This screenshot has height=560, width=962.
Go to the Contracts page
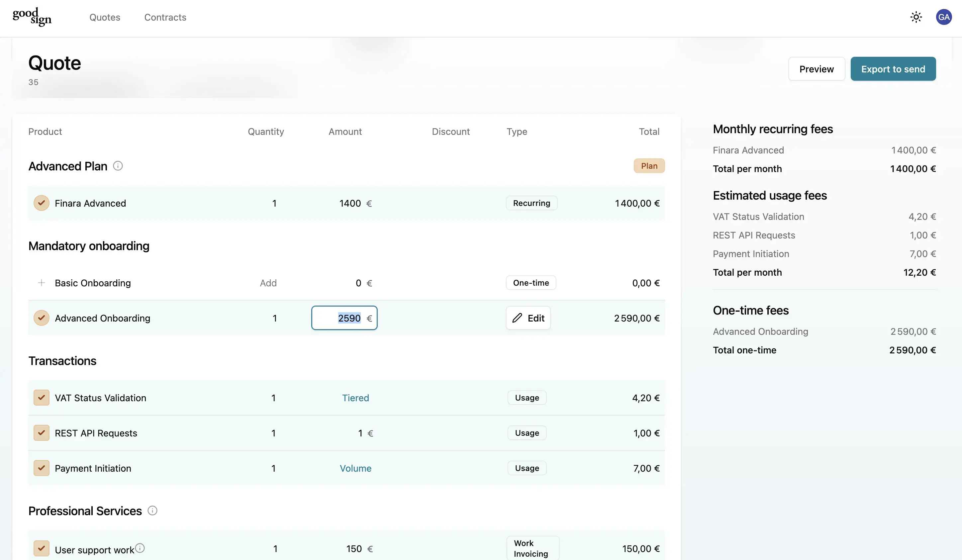165,17
